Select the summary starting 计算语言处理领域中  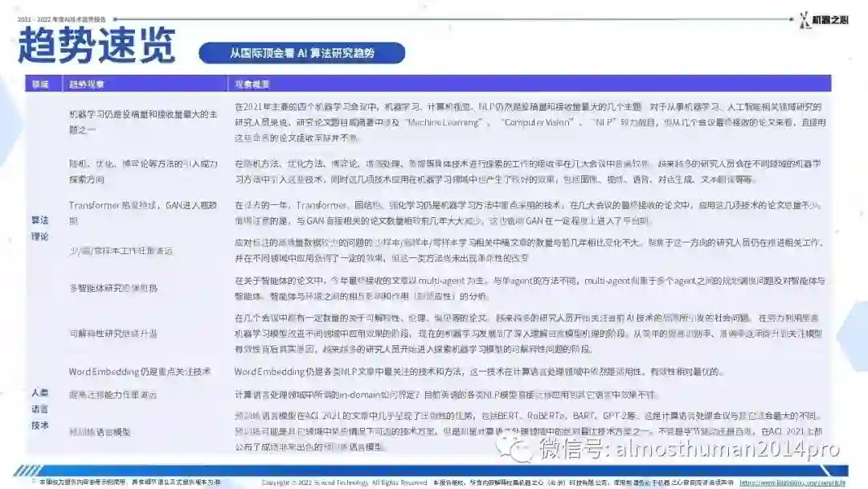[446, 395]
